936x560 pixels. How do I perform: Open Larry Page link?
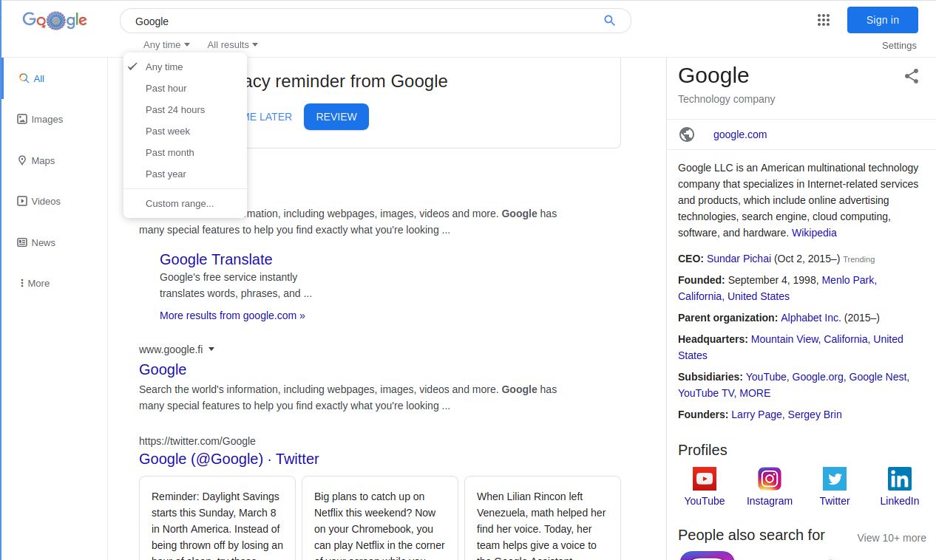click(756, 414)
